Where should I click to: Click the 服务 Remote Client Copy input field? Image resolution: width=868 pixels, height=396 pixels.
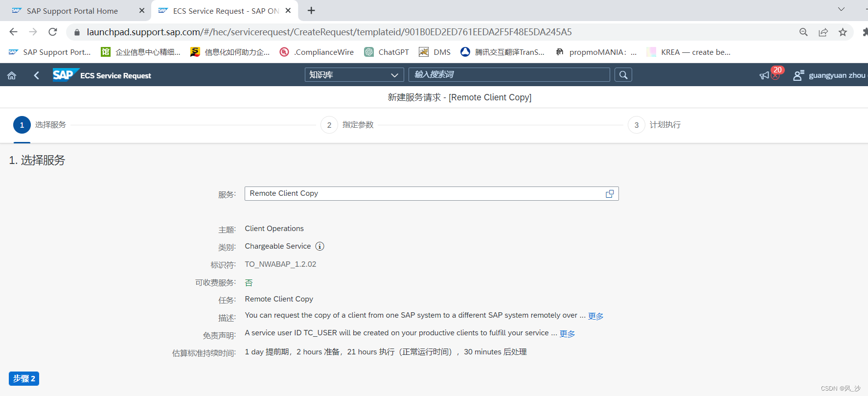pos(432,194)
